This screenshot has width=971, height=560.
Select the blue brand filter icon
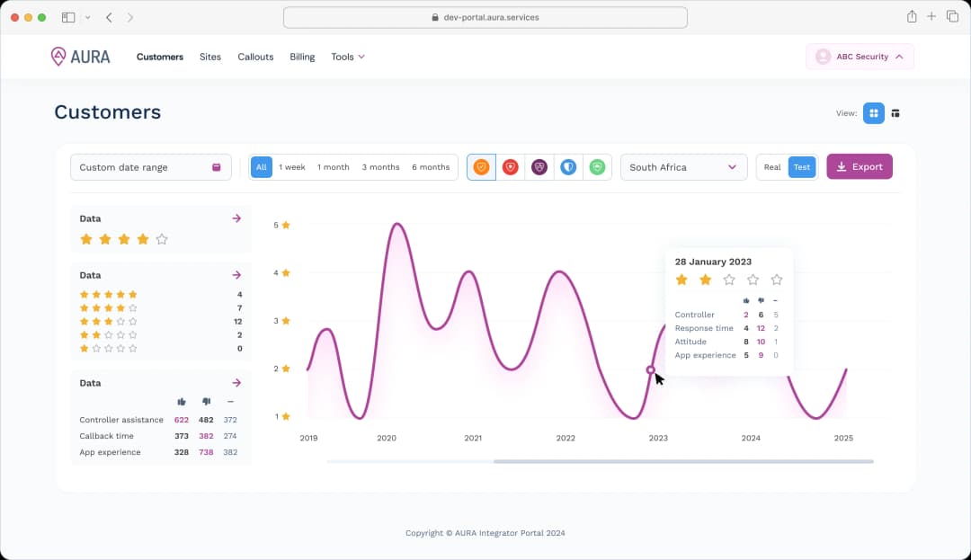click(x=568, y=166)
